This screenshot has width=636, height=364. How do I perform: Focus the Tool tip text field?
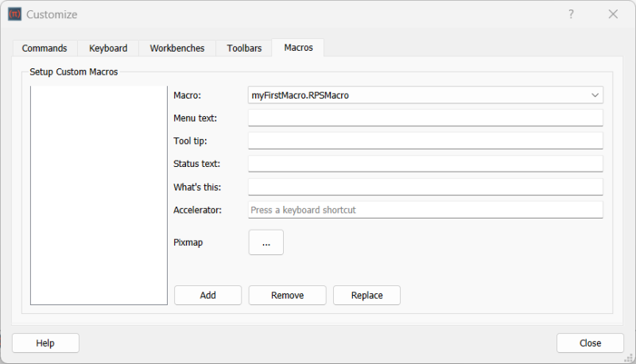(x=425, y=141)
